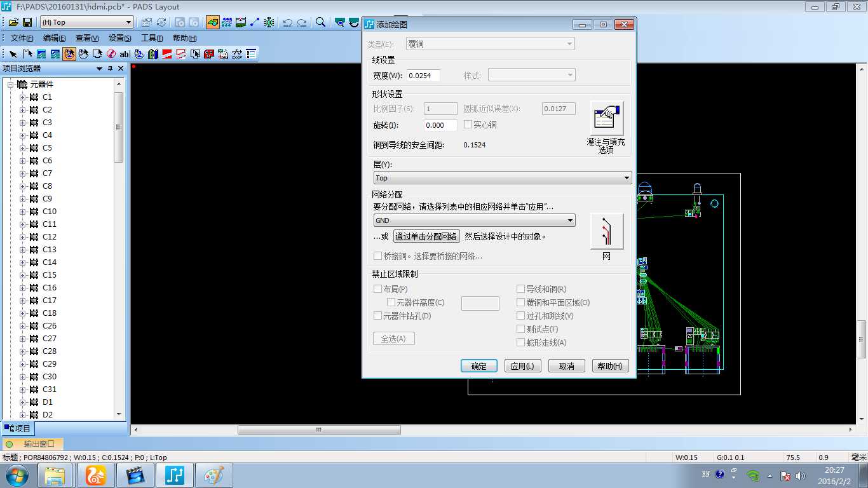Open the GND net assignment dropdown
Screen dimensions: 868x488
(474, 220)
